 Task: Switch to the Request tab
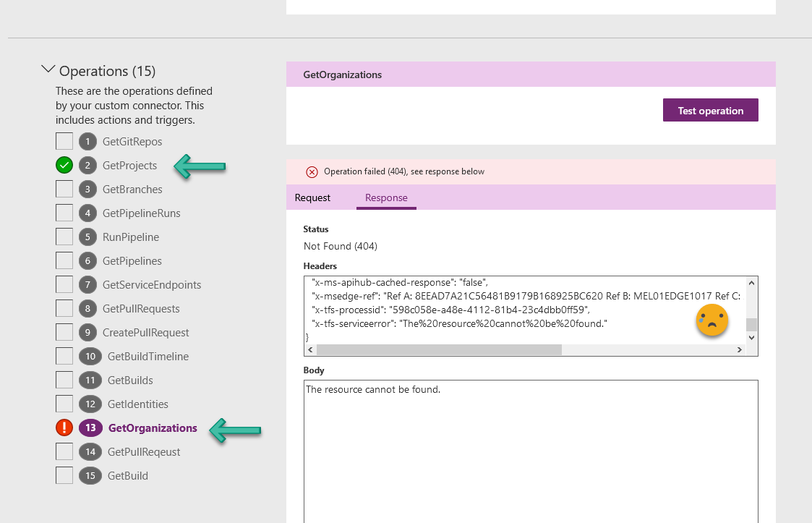(x=312, y=197)
